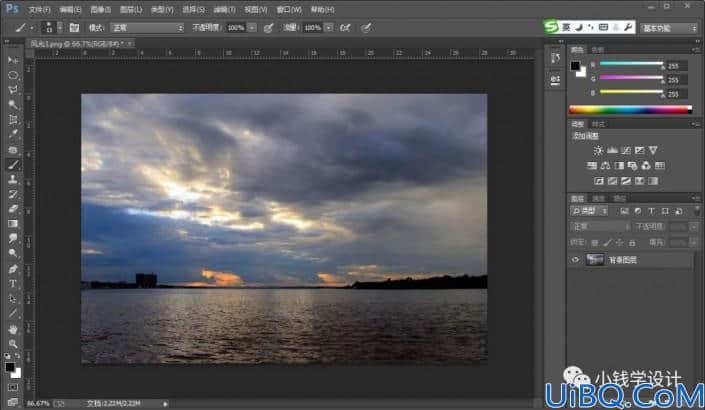Viewport: 705px width, 410px height.
Task: Select the Line shape tool
Action: (13, 313)
